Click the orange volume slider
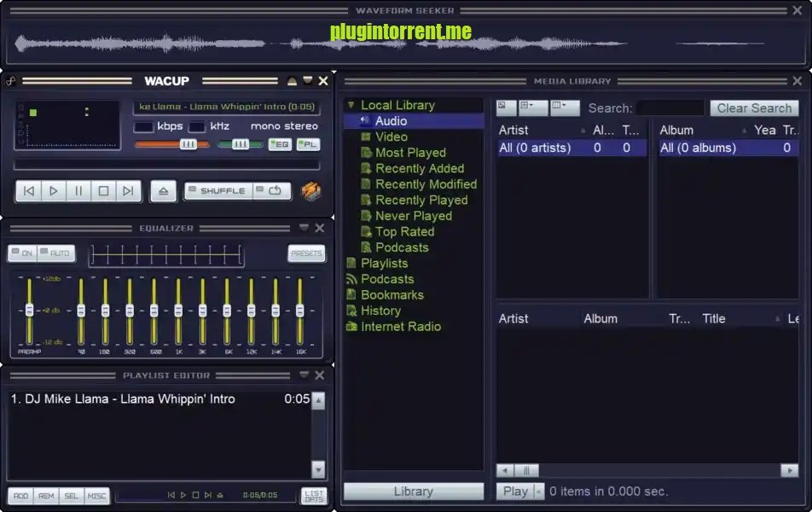The width and height of the screenshot is (812, 512). pos(172,144)
